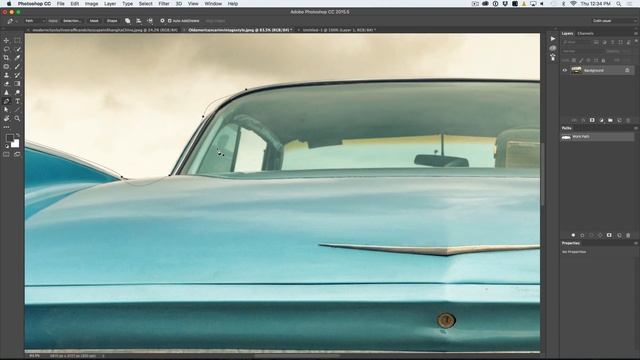The image size is (640, 360).
Task: Select the Pen tool in the toolbox
Action: pyautogui.click(x=6, y=101)
